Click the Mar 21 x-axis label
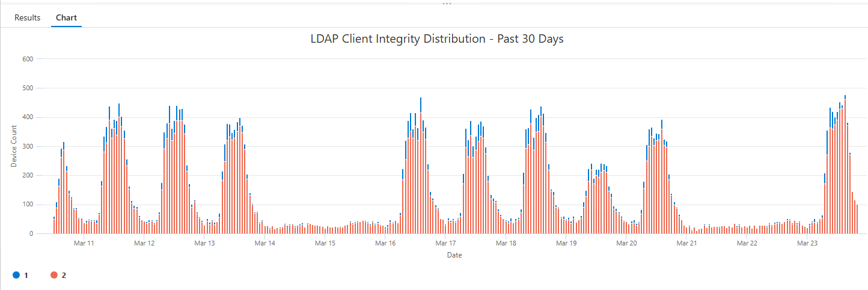The image size is (868, 290). pos(686,244)
